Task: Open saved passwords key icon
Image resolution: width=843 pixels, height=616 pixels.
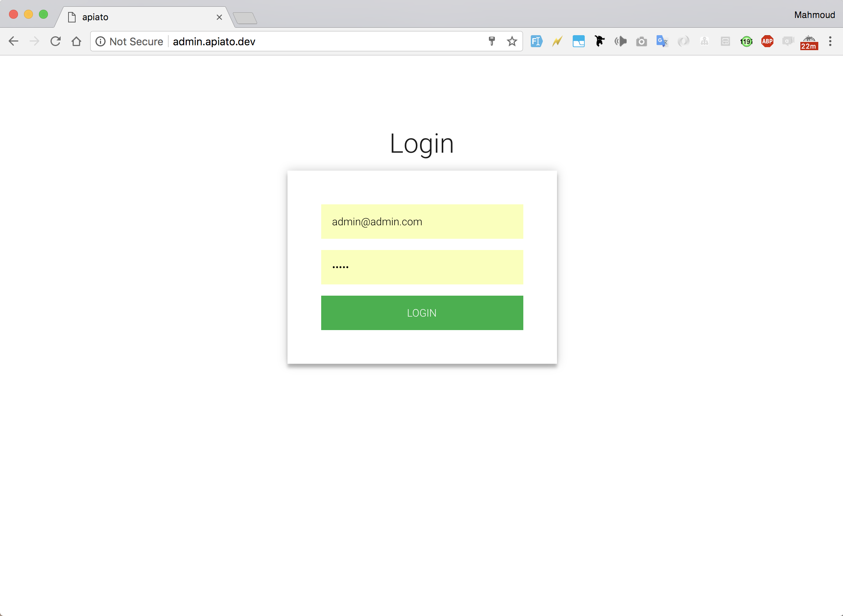Action: point(492,41)
